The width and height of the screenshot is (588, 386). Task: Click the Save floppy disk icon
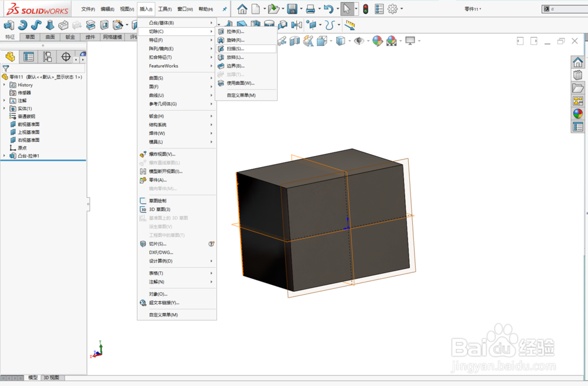[292, 9]
